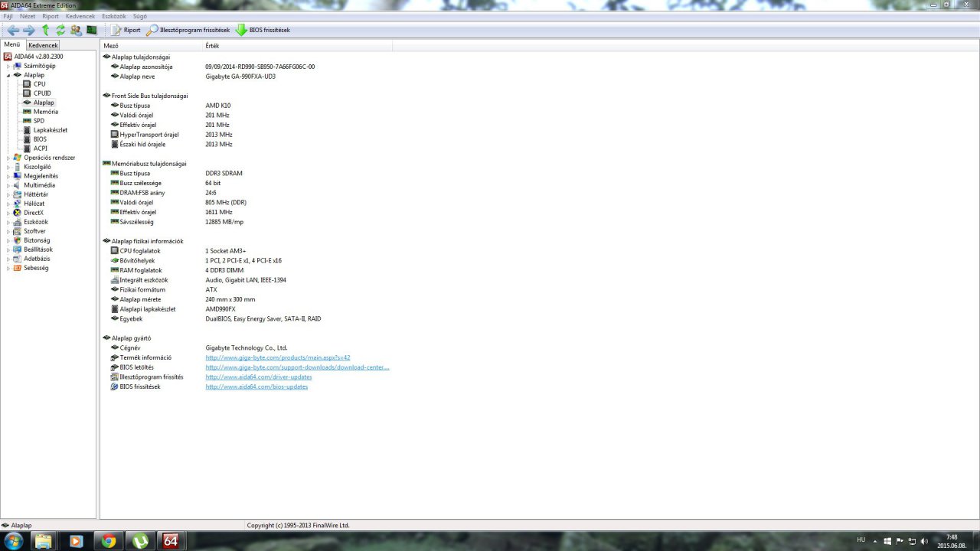Open the Nézet menu
980x551 pixels.
(x=28, y=16)
